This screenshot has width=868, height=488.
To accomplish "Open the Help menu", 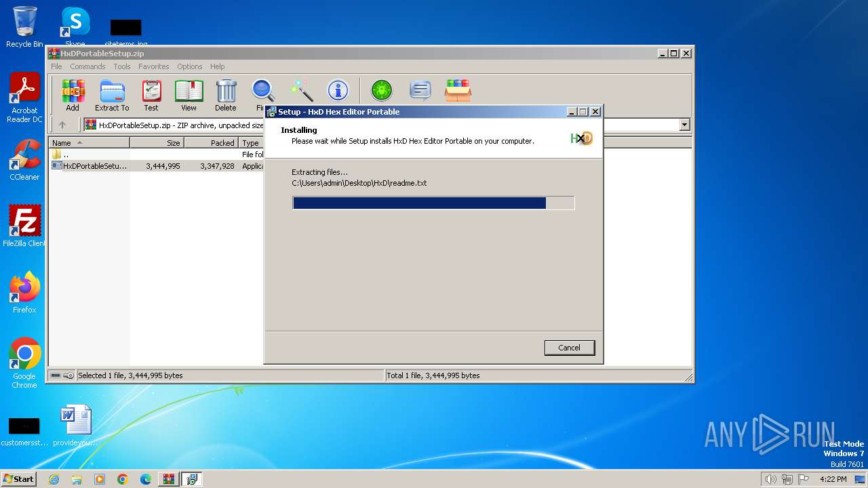I will pyautogui.click(x=218, y=66).
